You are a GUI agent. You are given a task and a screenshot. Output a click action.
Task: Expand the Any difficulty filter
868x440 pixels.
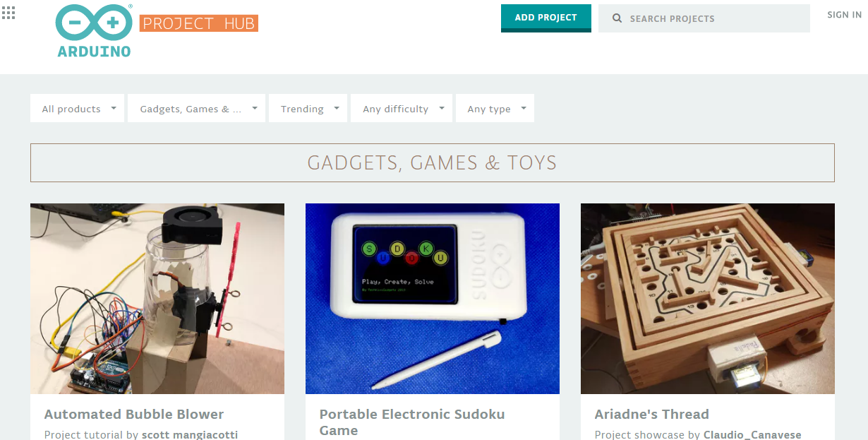(402, 108)
